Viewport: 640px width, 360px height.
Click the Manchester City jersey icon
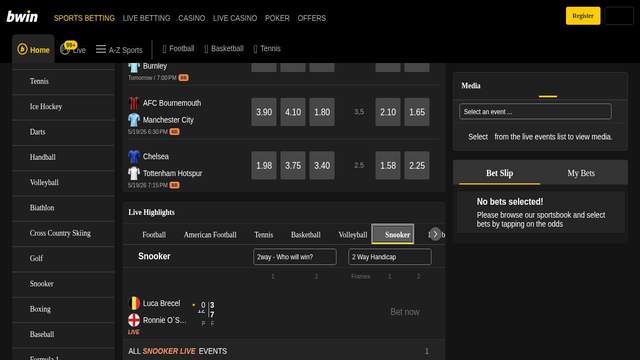point(134,120)
